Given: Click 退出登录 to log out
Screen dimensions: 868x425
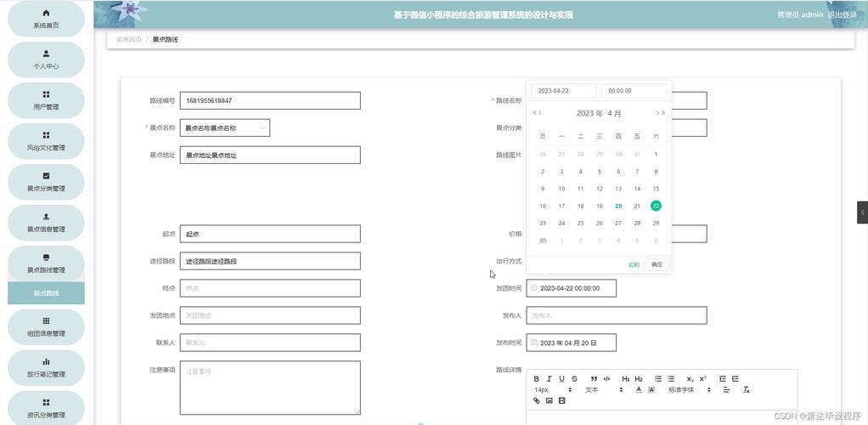Looking at the screenshot, I should [x=842, y=15].
